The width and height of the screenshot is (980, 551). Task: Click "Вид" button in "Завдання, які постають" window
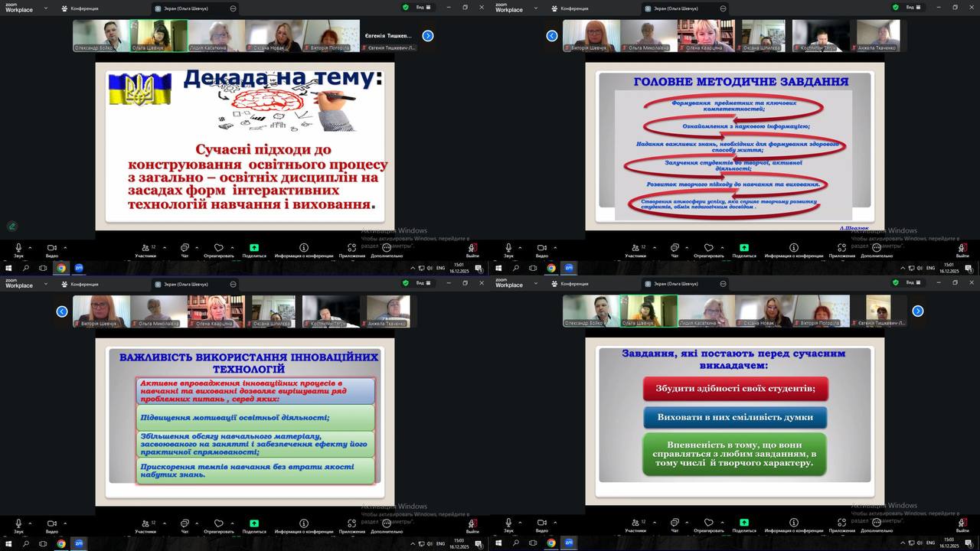pyautogui.click(x=910, y=283)
